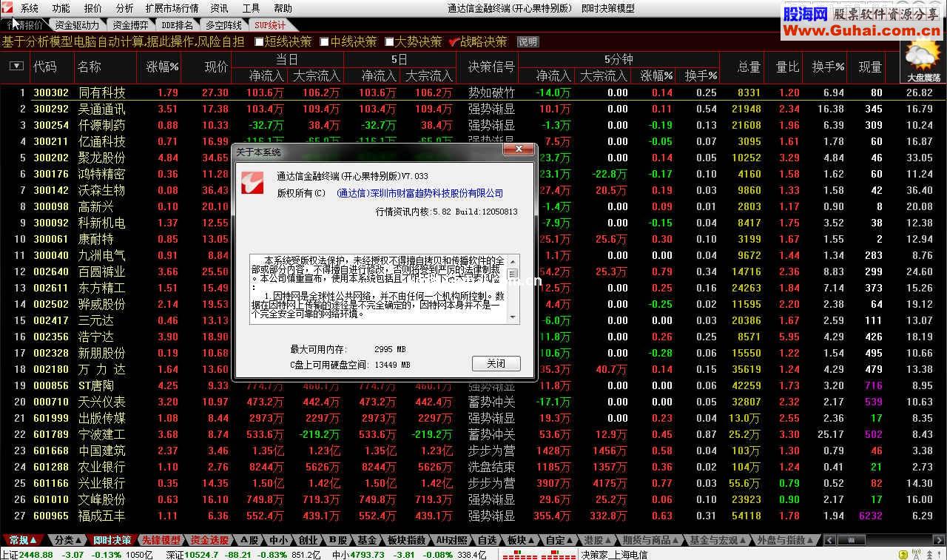Screen dimensions: 947x560
Task: Click the 上证 index value 2448.88
Action: [36, 555]
